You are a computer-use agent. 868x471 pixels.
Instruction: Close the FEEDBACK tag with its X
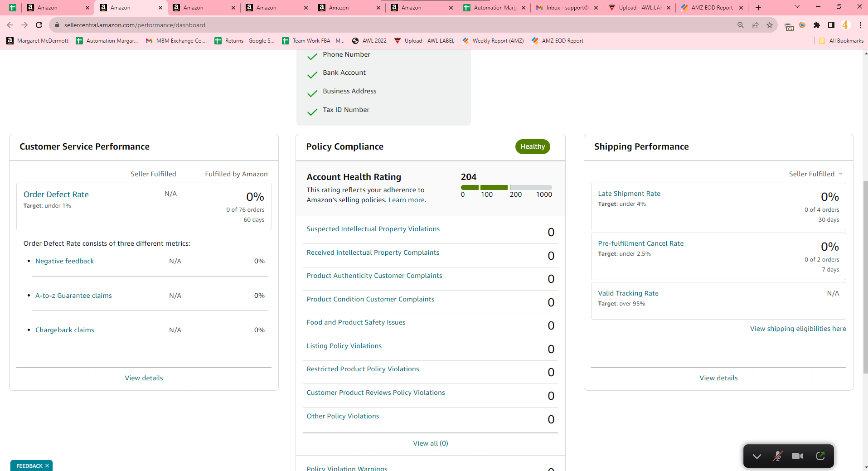[47, 466]
